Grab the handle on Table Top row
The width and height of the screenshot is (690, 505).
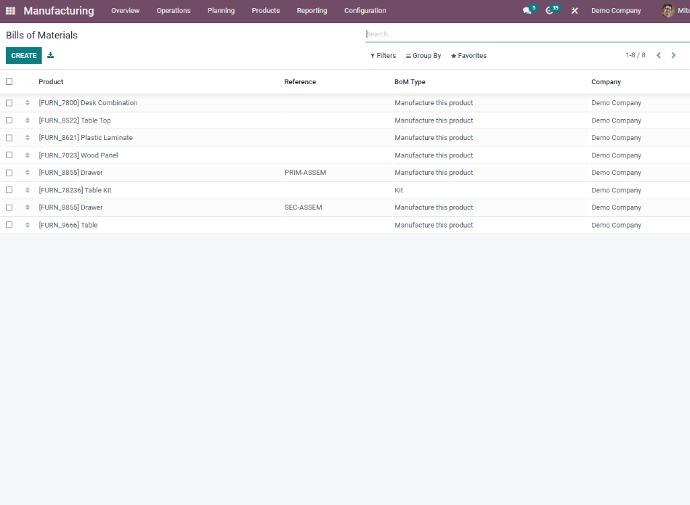(27, 121)
